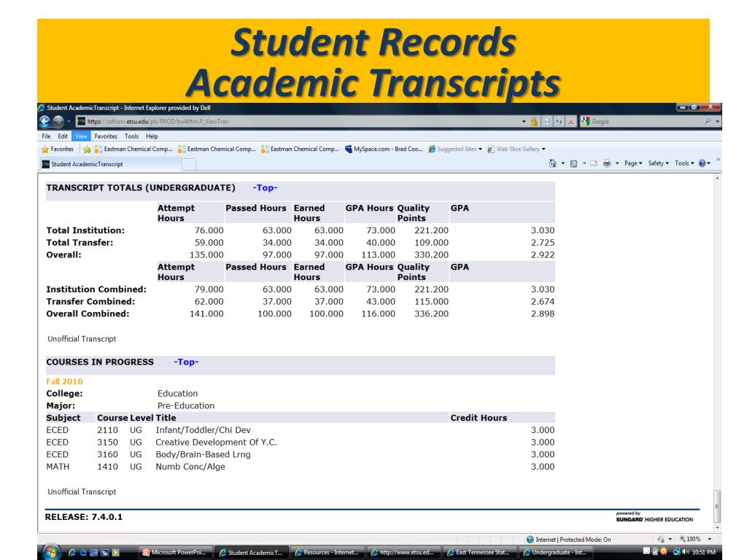747x560 pixels.
Task: Open the View menu
Action: point(81,136)
